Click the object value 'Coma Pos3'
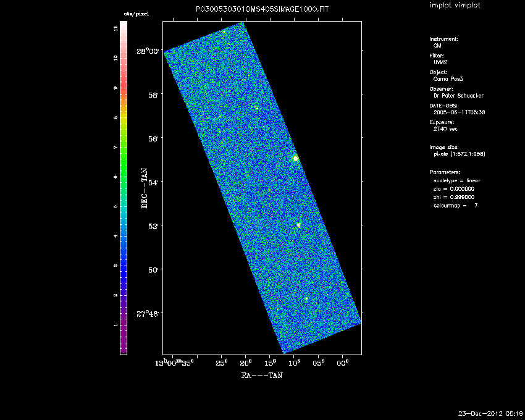 point(448,79)
